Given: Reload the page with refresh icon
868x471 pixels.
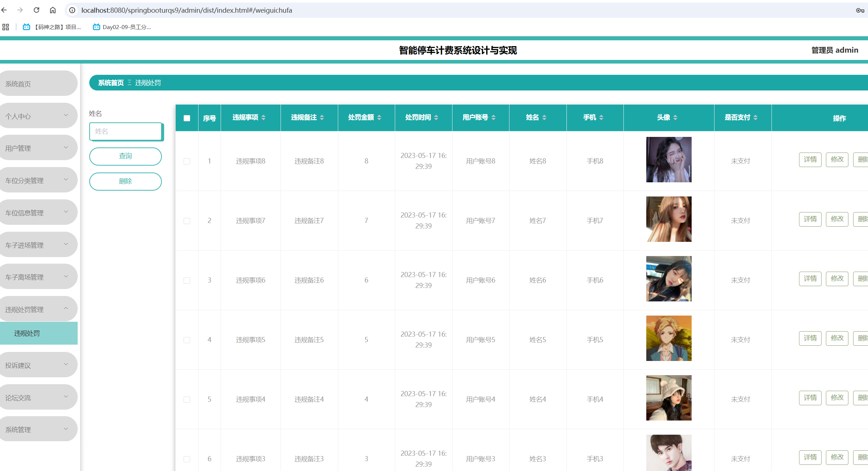Looking at the screenshot, I should tap(36, 10).
